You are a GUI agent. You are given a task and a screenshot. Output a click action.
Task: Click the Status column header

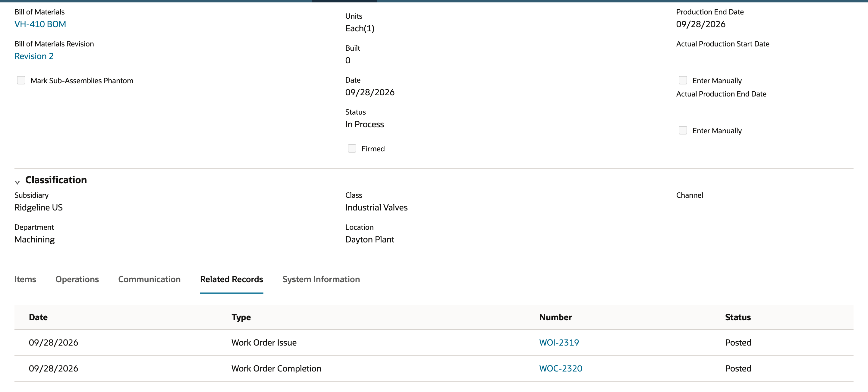(737, 317)
